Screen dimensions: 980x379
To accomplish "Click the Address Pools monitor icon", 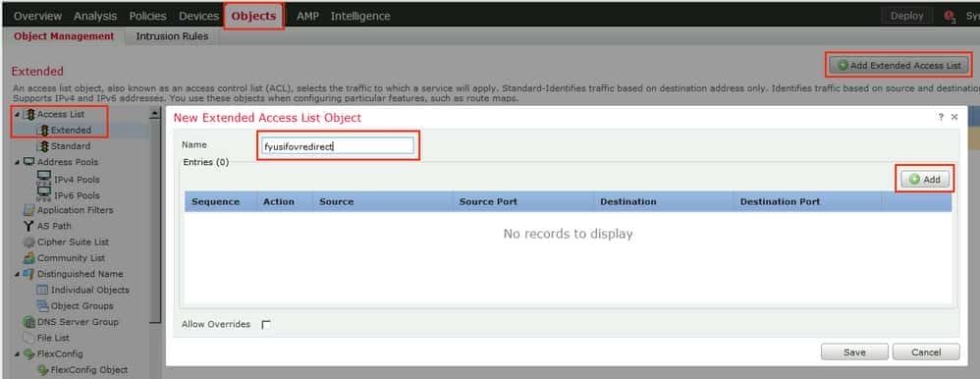I will (x=28, y=162).
